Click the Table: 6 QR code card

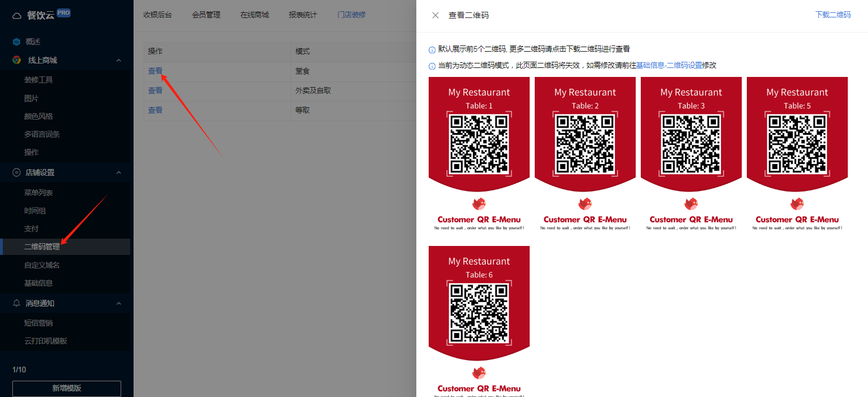pyautogui.click(x=479, y=321)
